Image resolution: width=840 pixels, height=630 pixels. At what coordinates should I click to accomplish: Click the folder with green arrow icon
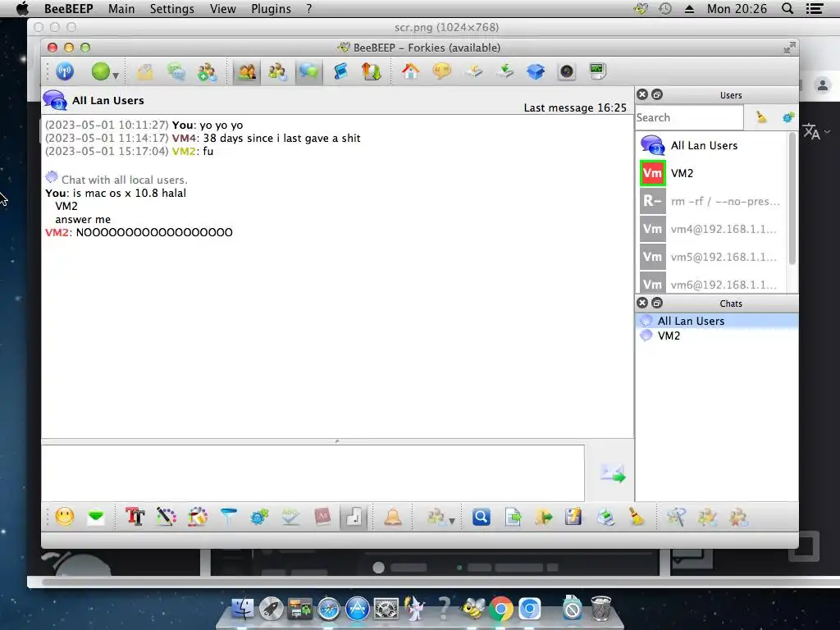tap(543, 517)
